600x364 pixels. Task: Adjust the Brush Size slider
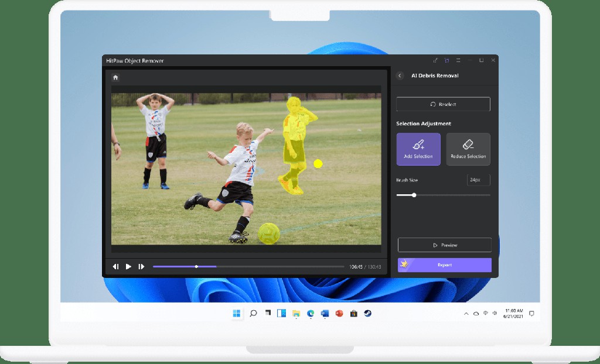click(x=414, y=195)
